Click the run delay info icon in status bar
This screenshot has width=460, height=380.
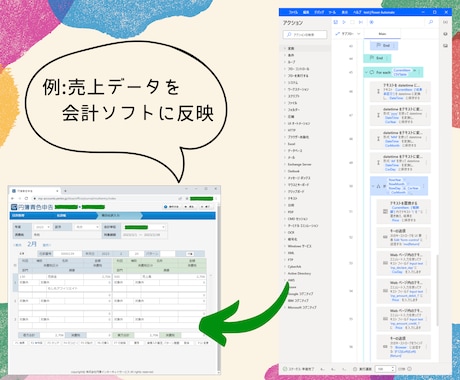click(x=410, y=369)
